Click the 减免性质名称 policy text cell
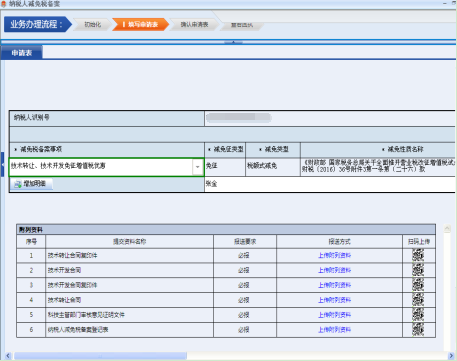This screenshot has height=361, width=457. 378,166
